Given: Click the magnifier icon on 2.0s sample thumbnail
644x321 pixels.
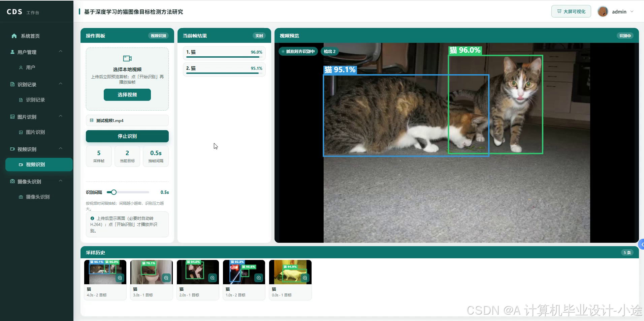Looking at the screenshot, I should coord(213,278).
